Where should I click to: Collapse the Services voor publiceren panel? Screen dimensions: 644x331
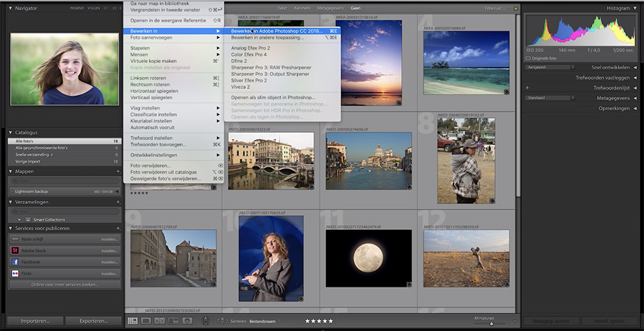(x=10, y=228)
